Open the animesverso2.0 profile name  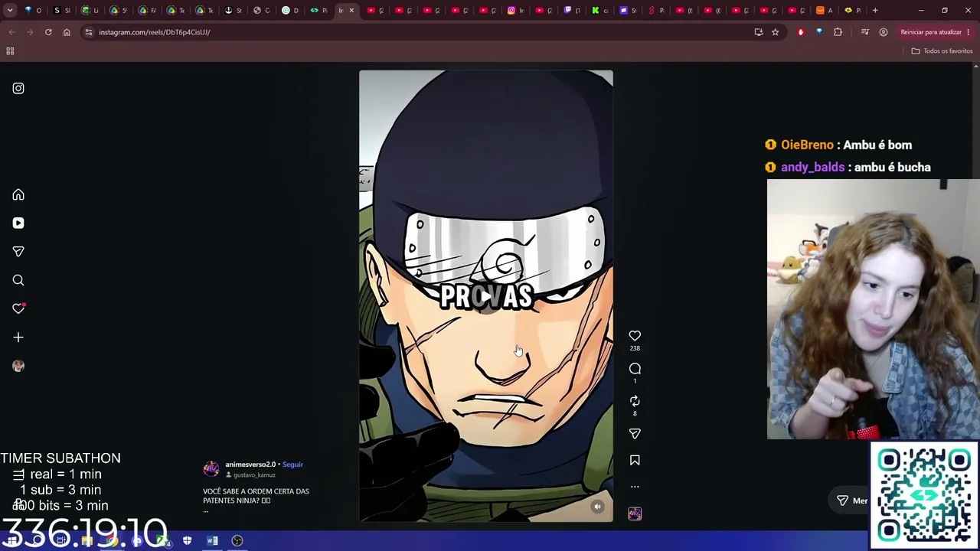tap(250, 465)
